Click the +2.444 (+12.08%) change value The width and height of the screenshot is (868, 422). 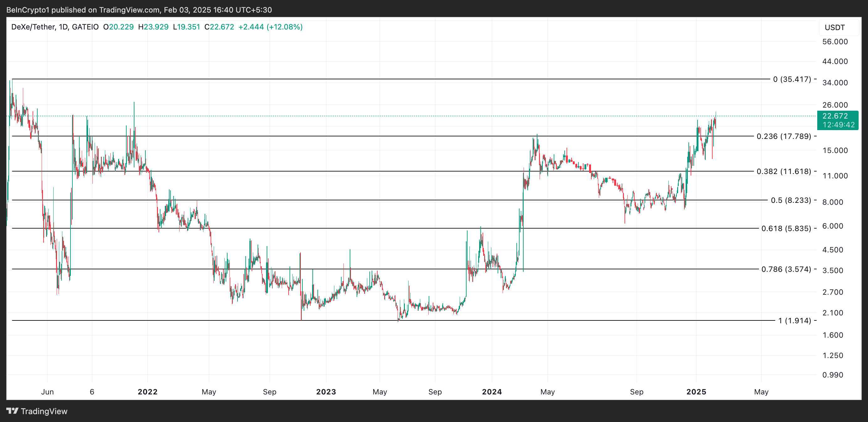pyautogui.click(x=270, y=27)
